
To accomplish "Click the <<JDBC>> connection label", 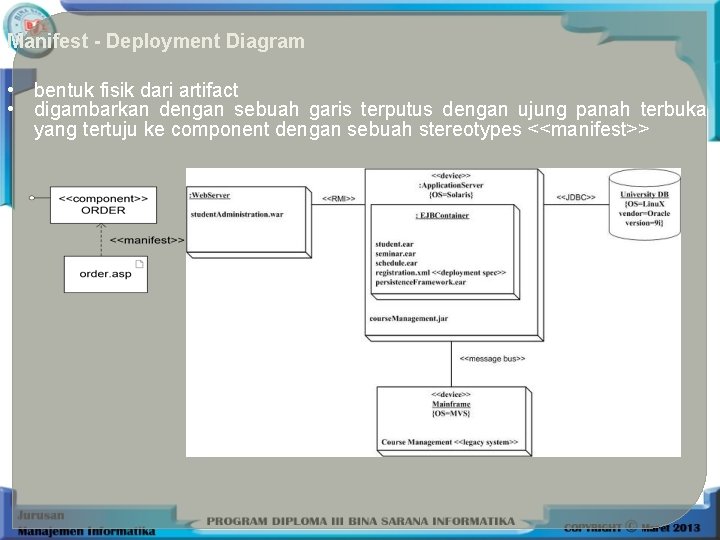I will 576,197.
